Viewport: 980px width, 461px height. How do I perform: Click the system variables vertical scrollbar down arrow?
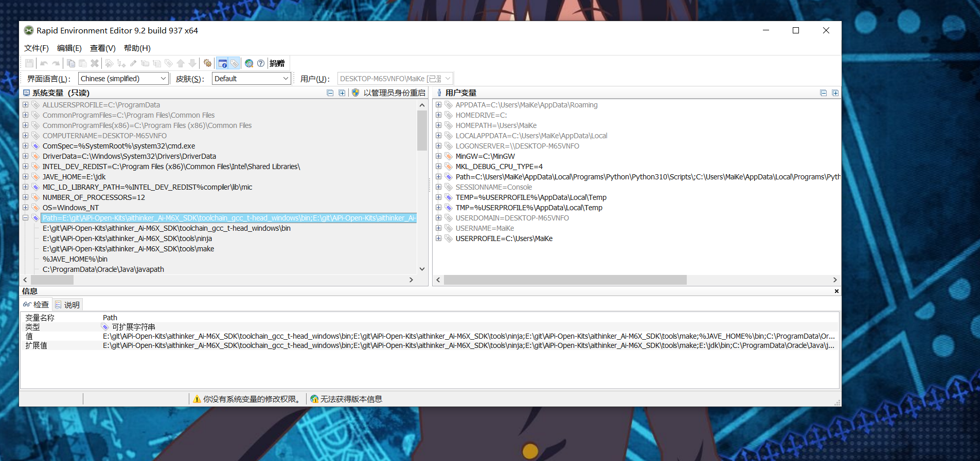point(422,269)
